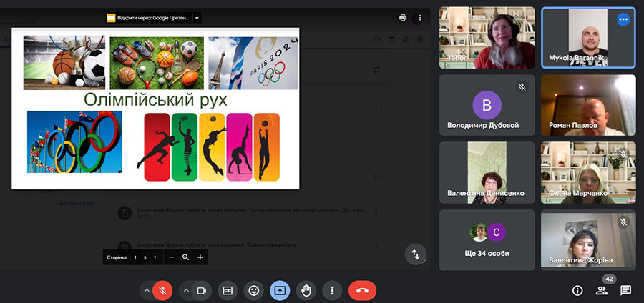
Task: Open menu for 'Сучасний ринок дієтичних добавок' post
Action: (x=376, y=213)
